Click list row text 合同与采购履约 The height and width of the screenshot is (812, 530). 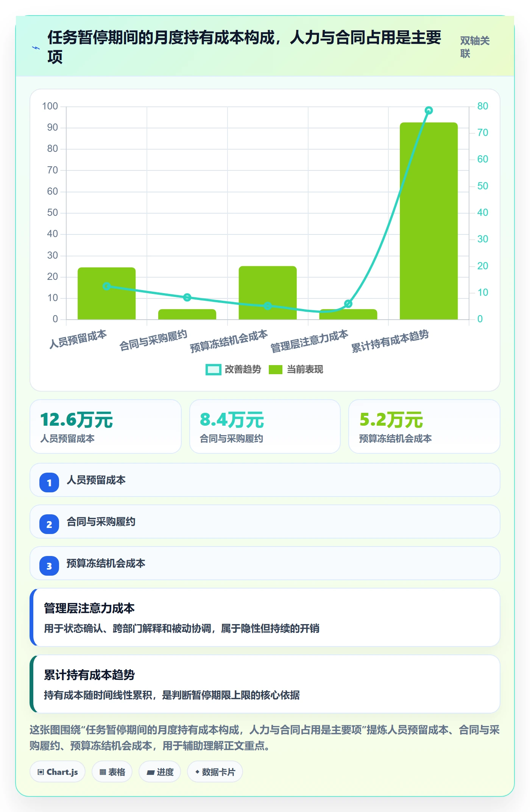click(101, 522)
